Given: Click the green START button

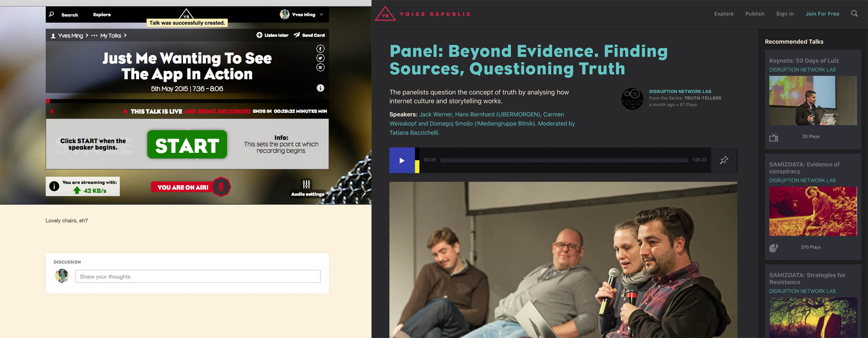Looking at the screenshot, I should click(x=187, y=144).
